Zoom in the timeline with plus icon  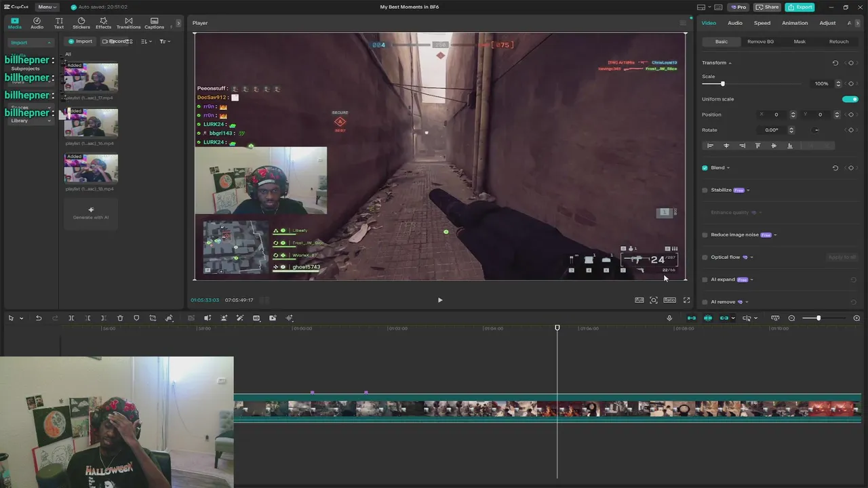856,318
